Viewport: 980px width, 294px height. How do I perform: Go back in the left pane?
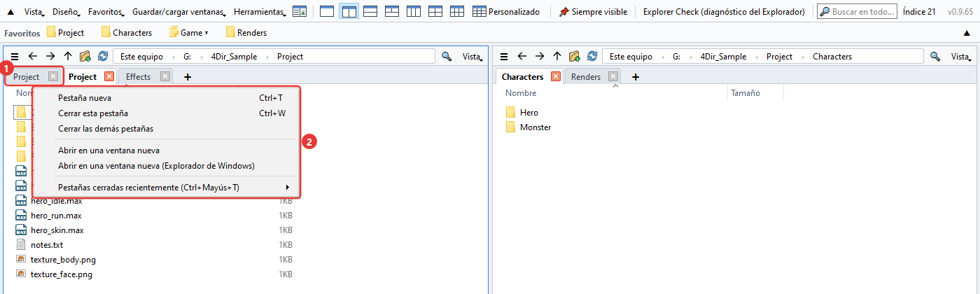pyautogui.click(x=32, y=57)
